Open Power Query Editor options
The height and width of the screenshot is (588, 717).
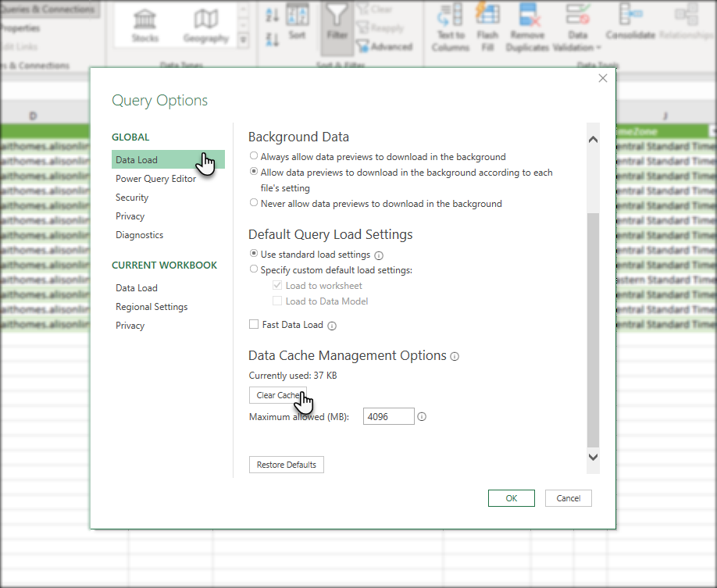pyautogui.click(x=155, y=178)
